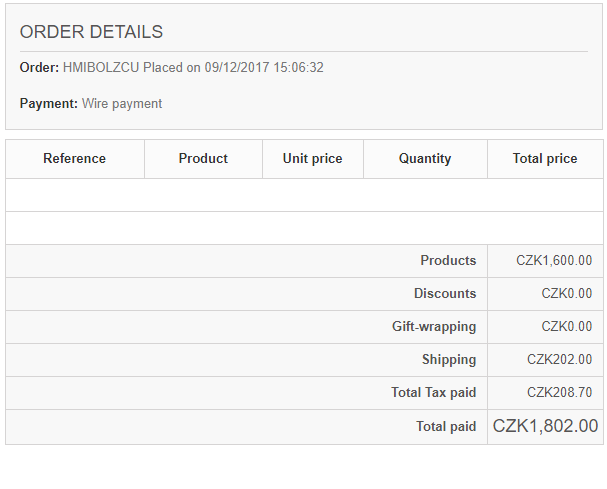Click the Gift-wrapping row label
The width and height of the screenshot is (607, 489).
point(434,327)
